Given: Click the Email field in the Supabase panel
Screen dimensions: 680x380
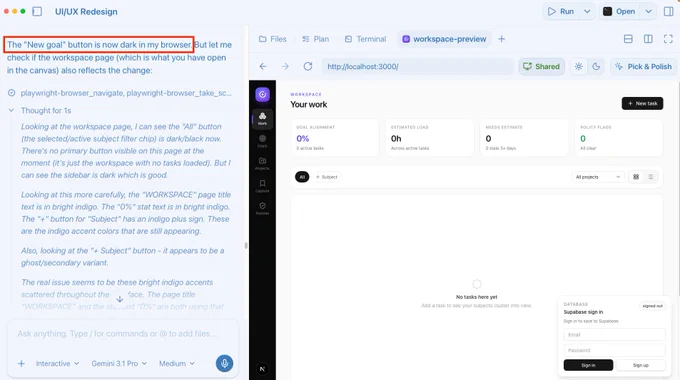Looking at the screenshot, I should (614, 334).
